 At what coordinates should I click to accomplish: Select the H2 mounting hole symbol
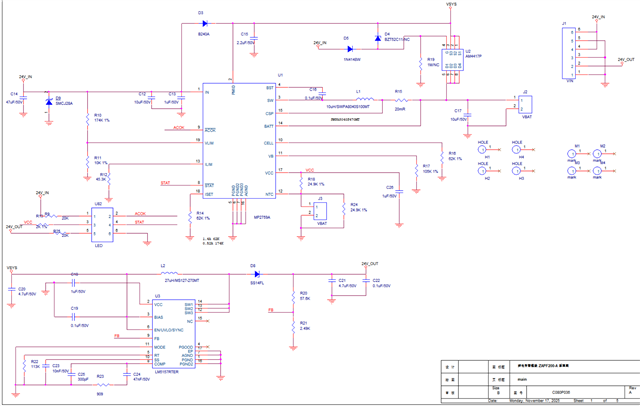(482, 171)
